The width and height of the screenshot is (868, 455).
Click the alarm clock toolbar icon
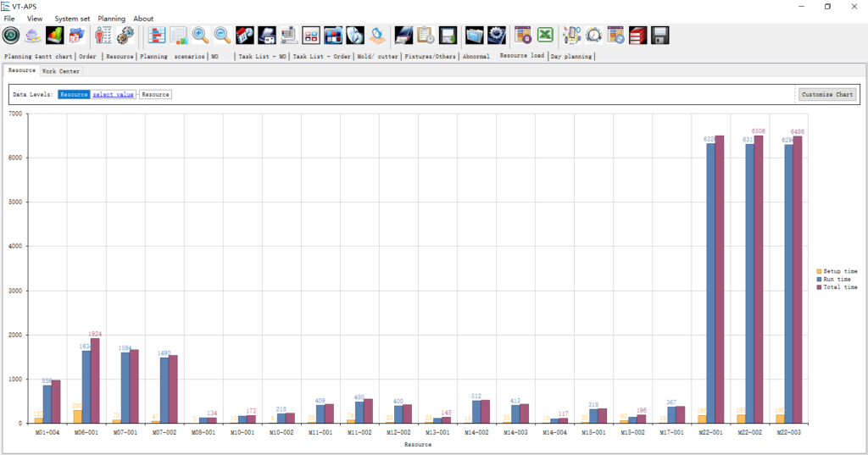(593, 35)
